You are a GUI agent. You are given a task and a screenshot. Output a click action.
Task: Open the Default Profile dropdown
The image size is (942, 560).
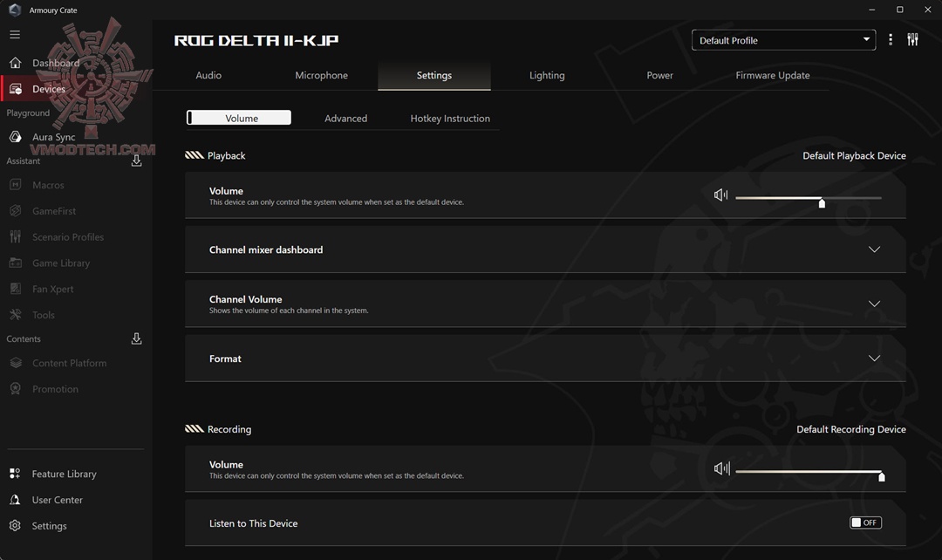[783, 40]
